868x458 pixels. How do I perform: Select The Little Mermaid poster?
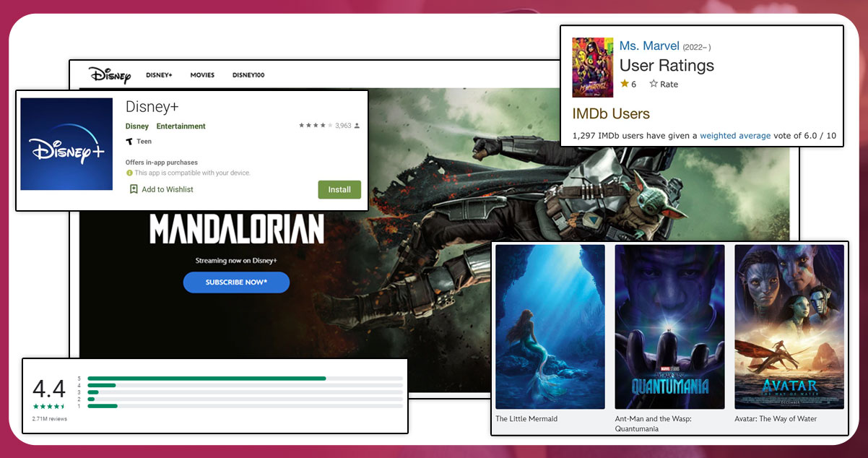[x=550, y=327]
